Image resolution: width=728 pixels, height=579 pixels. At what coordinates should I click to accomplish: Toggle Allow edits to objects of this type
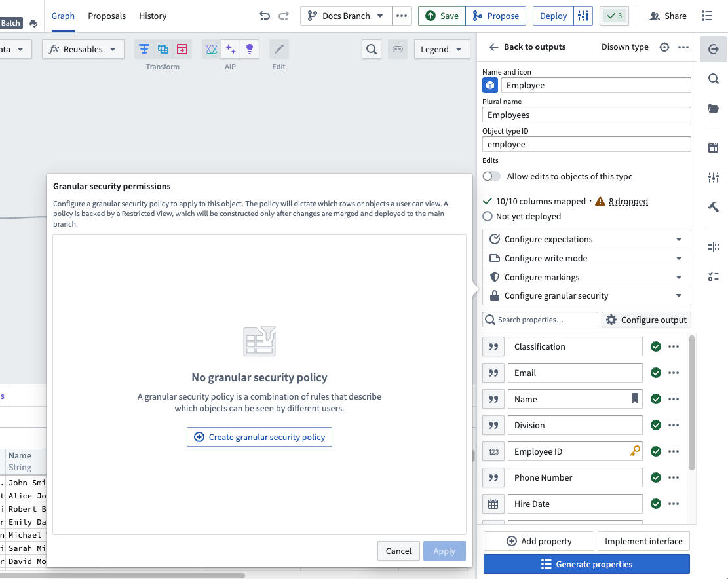coord(491,176)
